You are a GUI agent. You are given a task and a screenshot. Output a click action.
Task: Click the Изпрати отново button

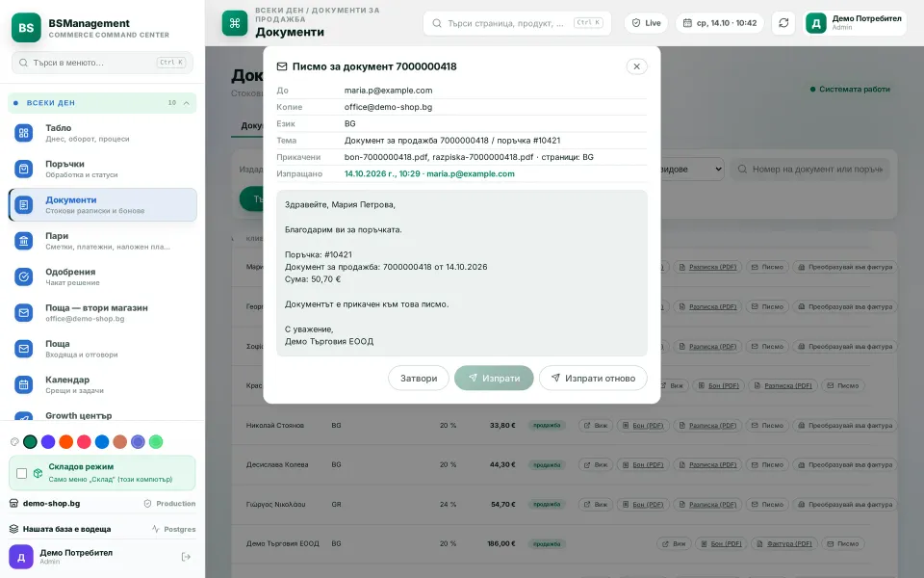click(x=593, y=378)
